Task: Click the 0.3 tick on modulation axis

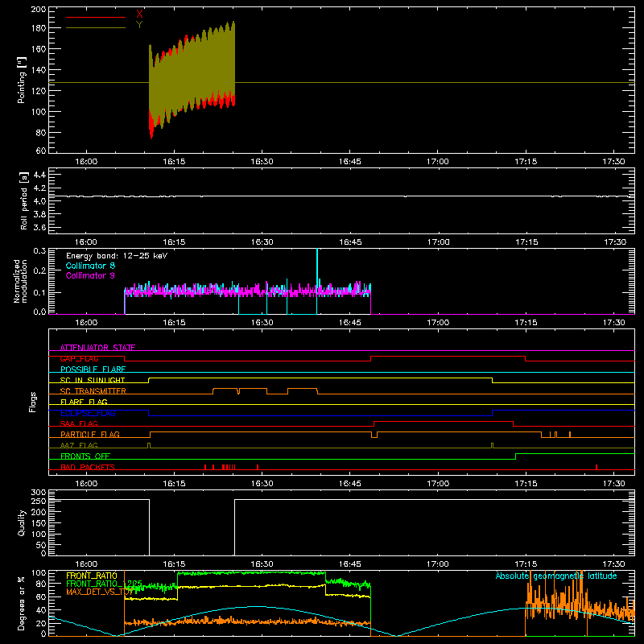Action: 39,250
